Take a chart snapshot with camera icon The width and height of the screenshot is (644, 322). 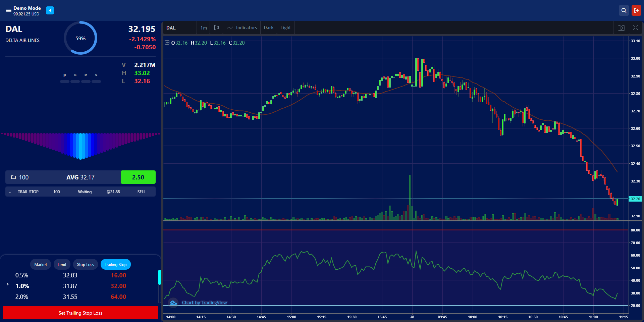pos(621,28)
